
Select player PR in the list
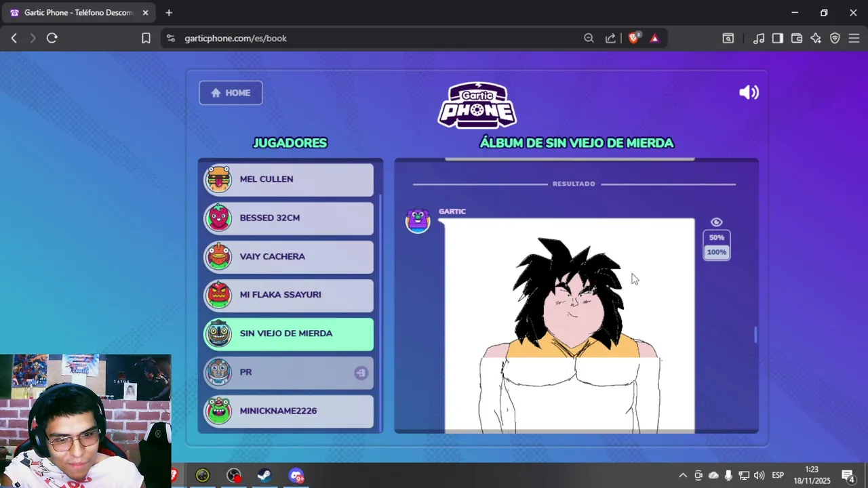click(x=288, y=372)
